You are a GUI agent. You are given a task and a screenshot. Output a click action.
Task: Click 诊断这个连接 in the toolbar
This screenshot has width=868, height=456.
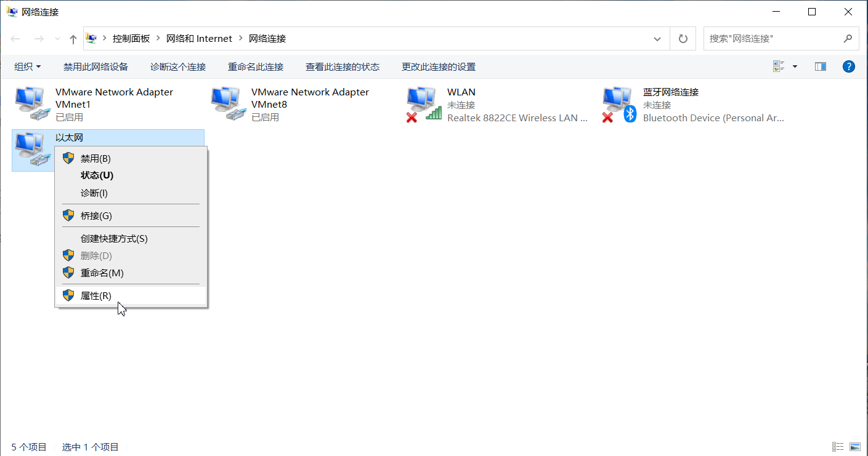click(178, 66)
